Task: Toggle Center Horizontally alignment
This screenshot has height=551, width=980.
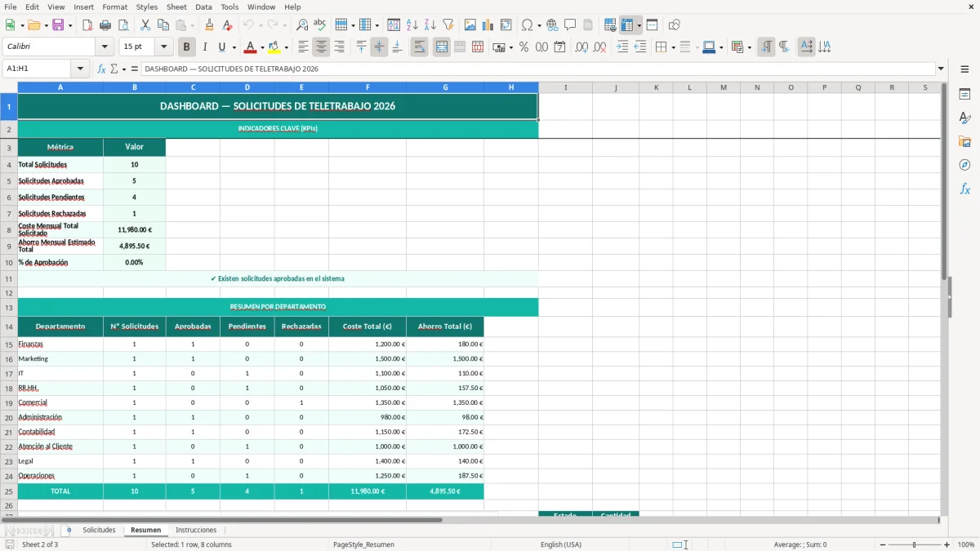Action: (321, 47)
